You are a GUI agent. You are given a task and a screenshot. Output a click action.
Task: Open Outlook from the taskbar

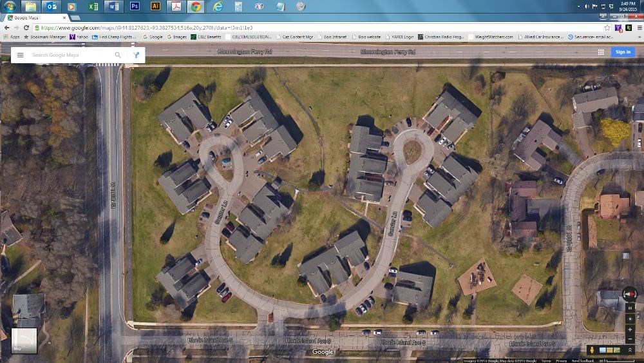click(52, 6)
